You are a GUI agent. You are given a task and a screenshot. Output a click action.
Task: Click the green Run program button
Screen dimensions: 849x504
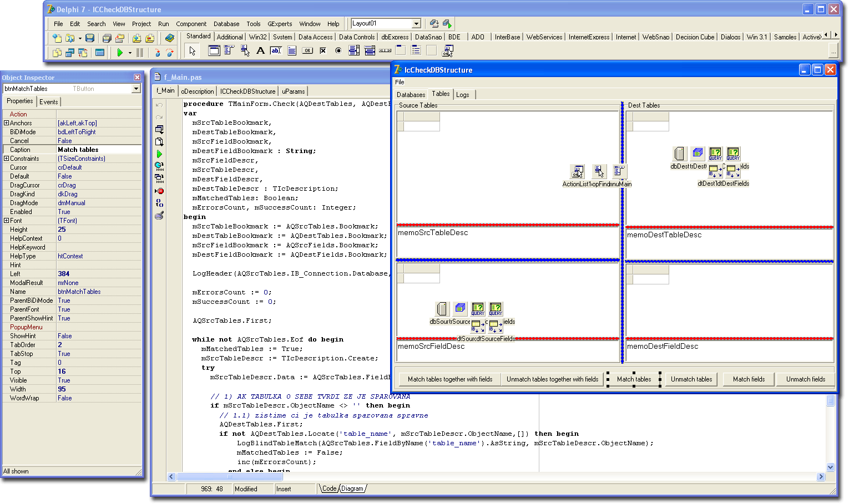120,53
